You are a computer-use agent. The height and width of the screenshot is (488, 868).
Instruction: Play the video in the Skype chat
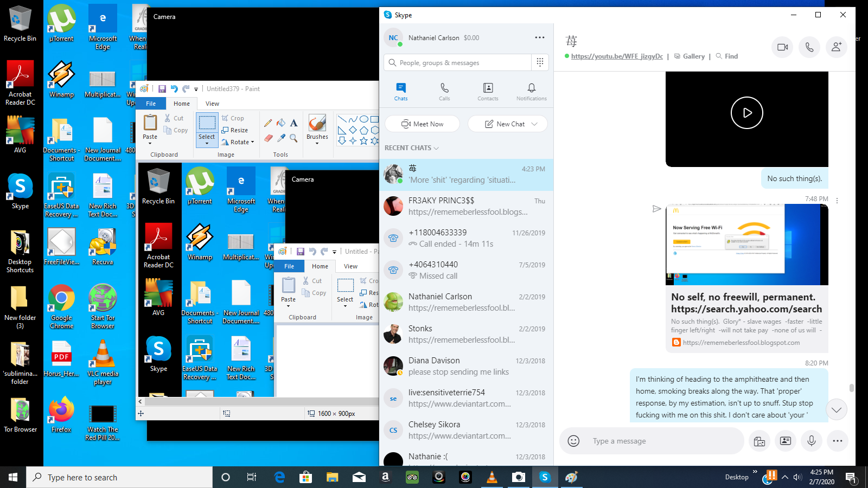pos(747,113)
